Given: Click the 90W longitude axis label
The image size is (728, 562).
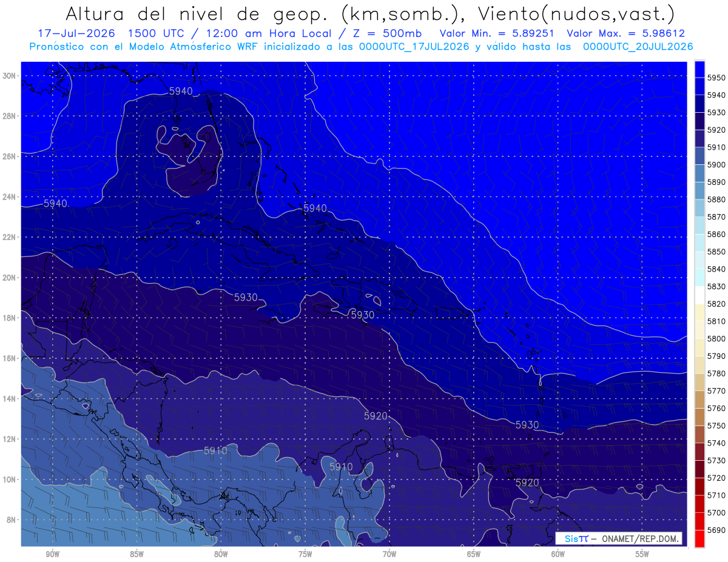Looking at the screenshot, I should click(52, 554).
